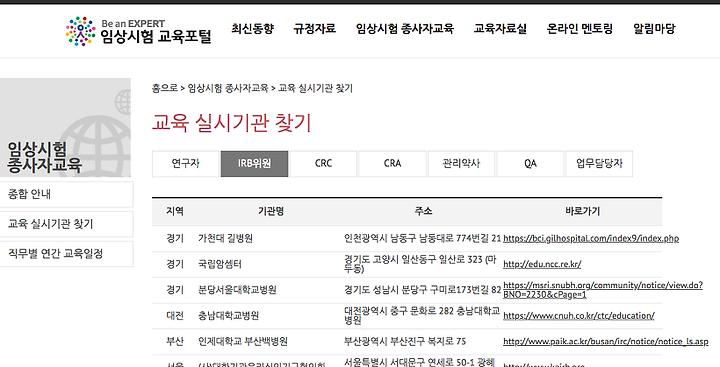
Task: Click the 충남대학교병원 institution name
Action: pyautogui.click(x=229, y=316)
